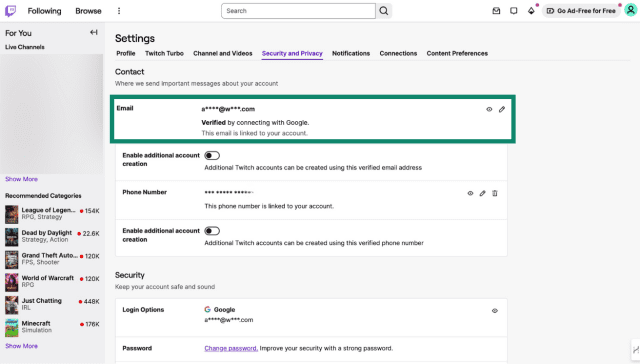The image size is (640, 364).
Task: Click the 154K viewer count for League of Legends
Action: point(92,211)
